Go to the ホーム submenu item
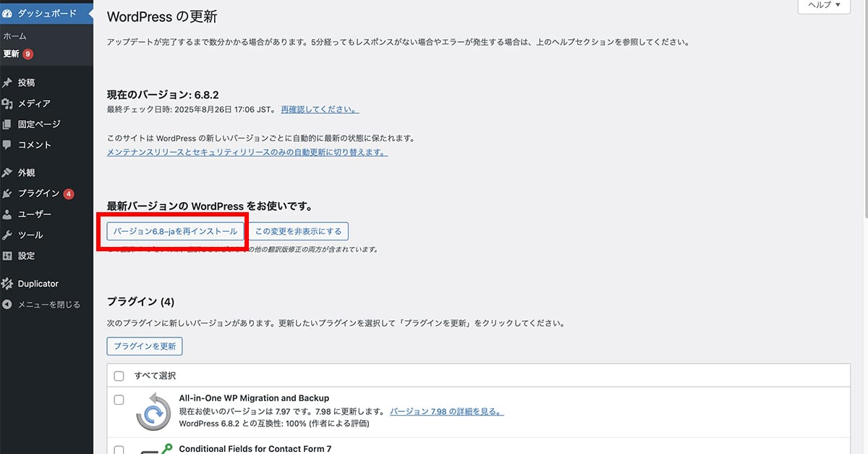868x454 pixels. (x=15, y=36)
